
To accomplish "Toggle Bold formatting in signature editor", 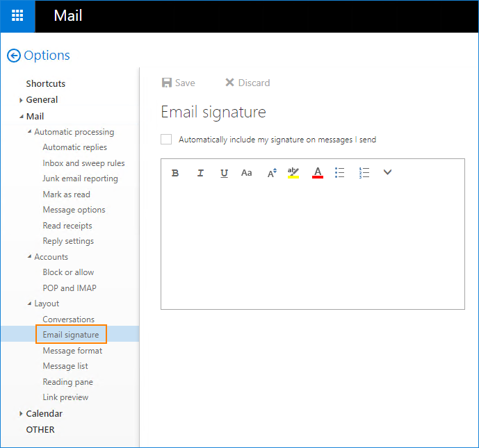I will [x=175, y=173].
